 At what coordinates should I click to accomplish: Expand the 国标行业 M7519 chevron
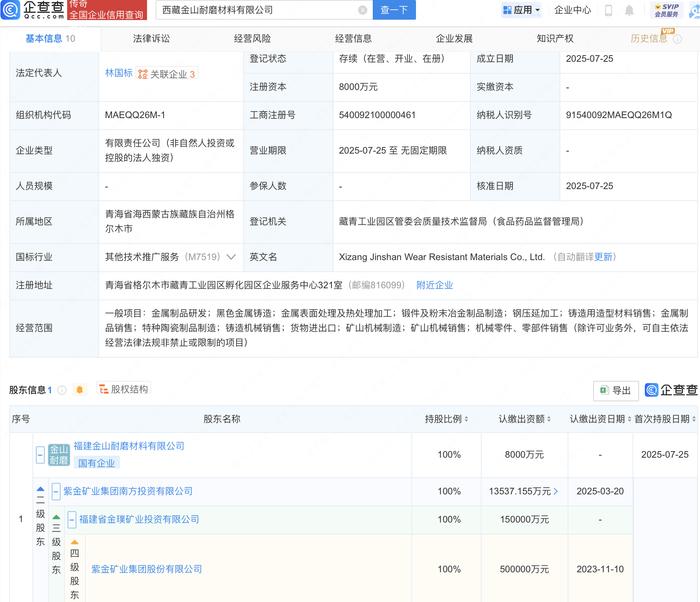(x=231, y=257)
